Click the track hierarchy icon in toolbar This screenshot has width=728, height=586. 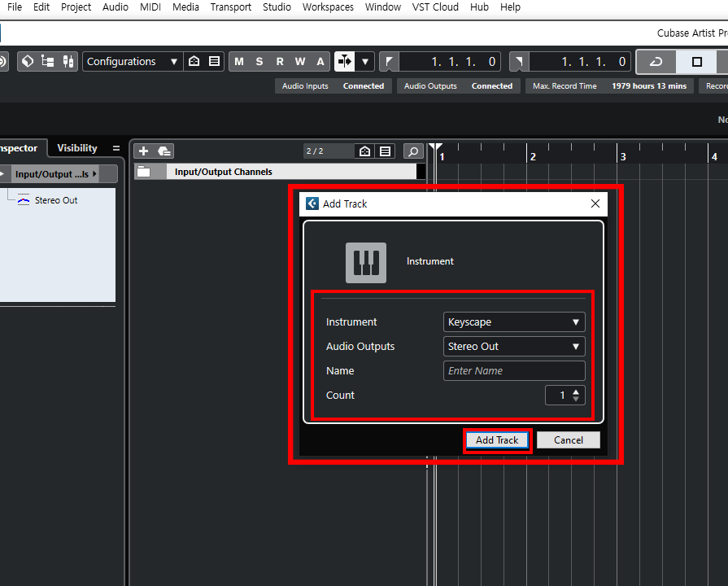pos(47,61)
